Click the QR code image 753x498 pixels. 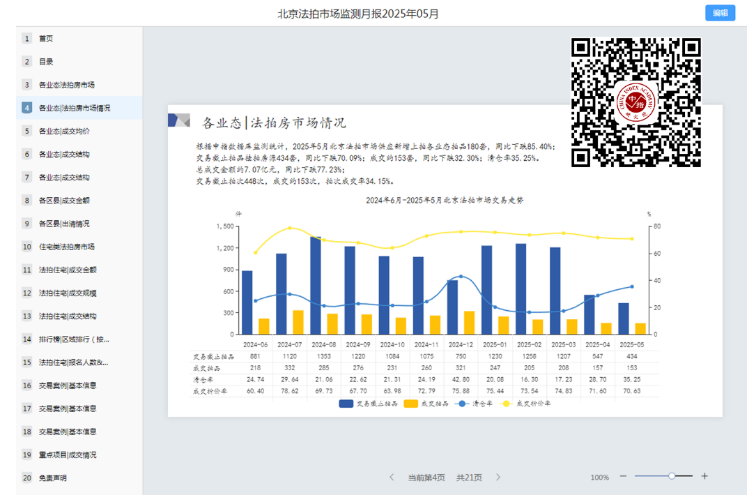(636, 102)
